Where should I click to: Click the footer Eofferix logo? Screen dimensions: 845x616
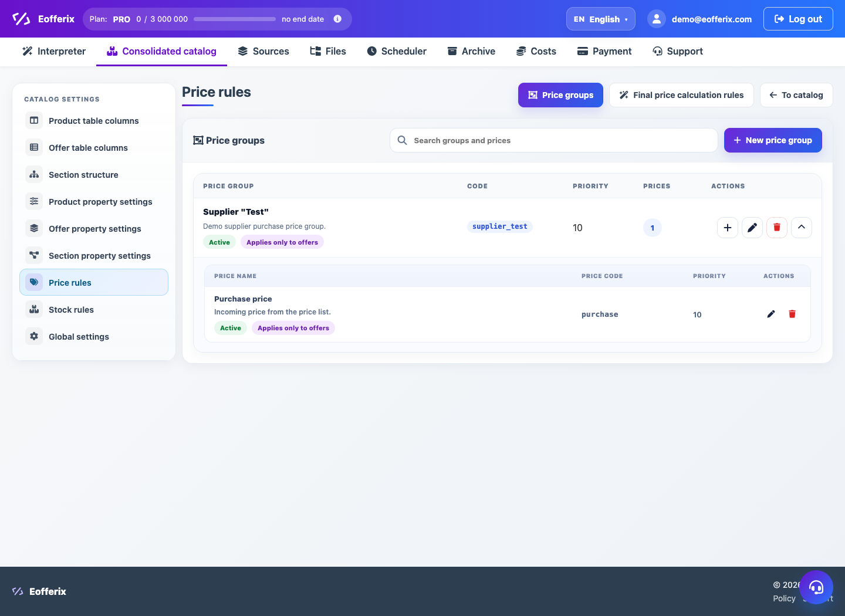(x=39, y=591)
